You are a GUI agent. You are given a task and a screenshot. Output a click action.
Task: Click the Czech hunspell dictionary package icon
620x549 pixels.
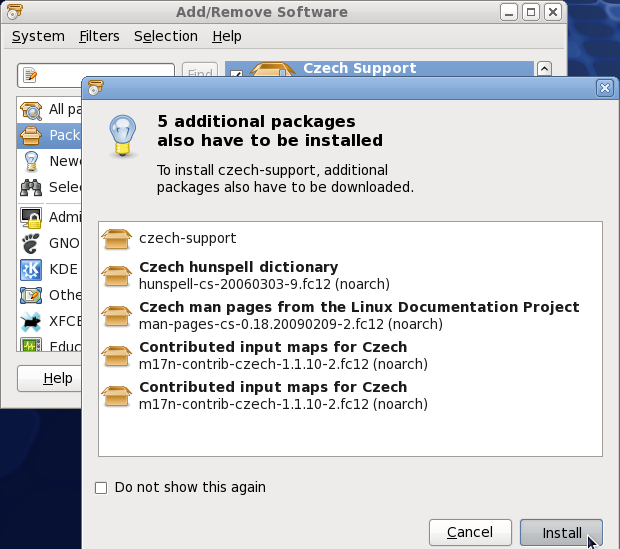coord(118,275)
